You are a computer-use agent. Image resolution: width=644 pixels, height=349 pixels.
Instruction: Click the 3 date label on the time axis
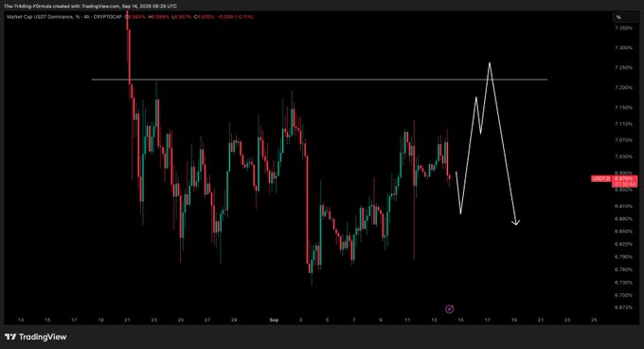(300, 320)
